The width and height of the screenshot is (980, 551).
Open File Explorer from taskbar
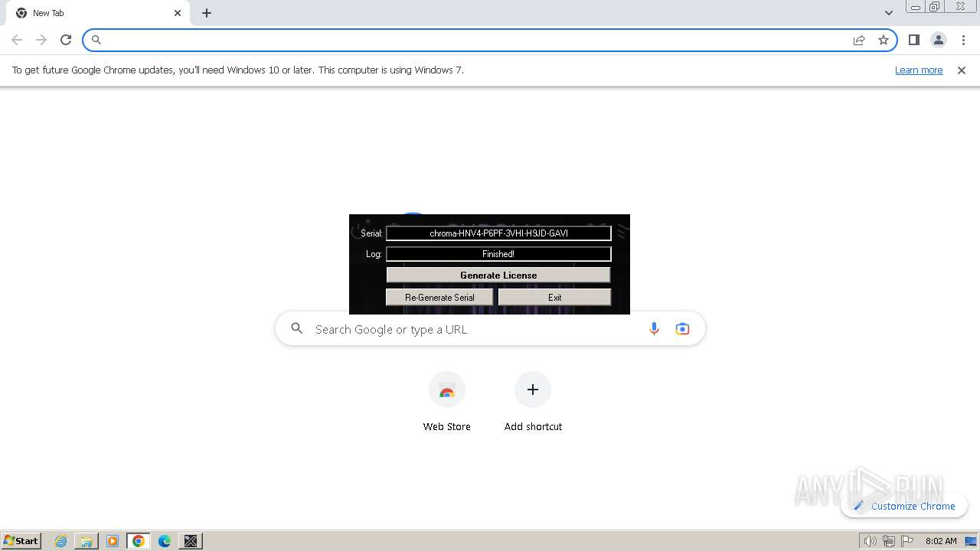pos(87,541)
